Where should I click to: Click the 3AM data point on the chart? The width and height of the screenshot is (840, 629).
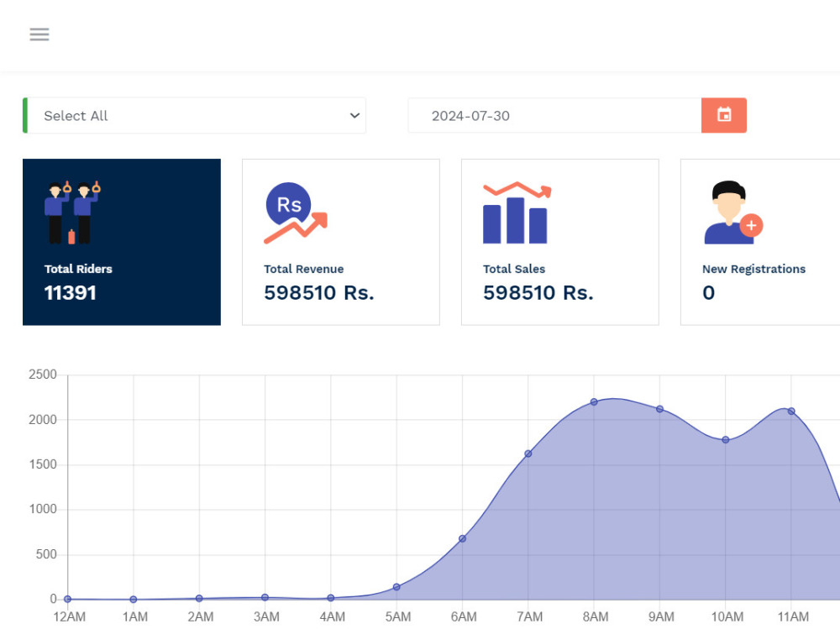[265, 597]
